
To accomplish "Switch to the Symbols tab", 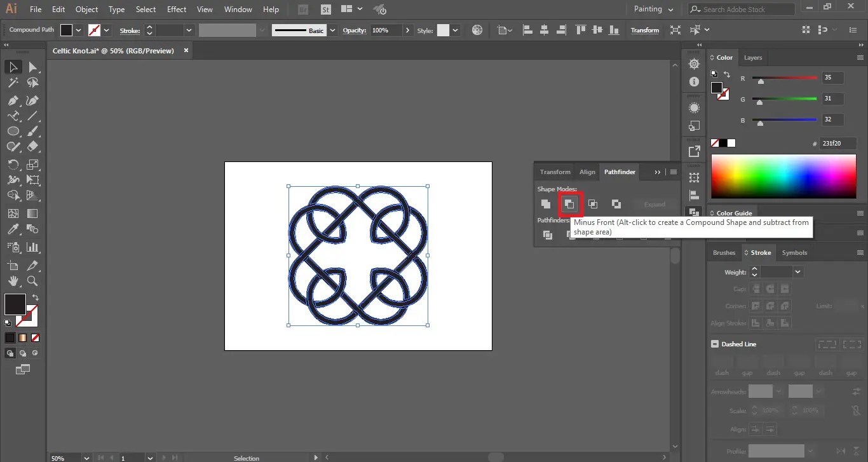I will click(x=794, y=252).
